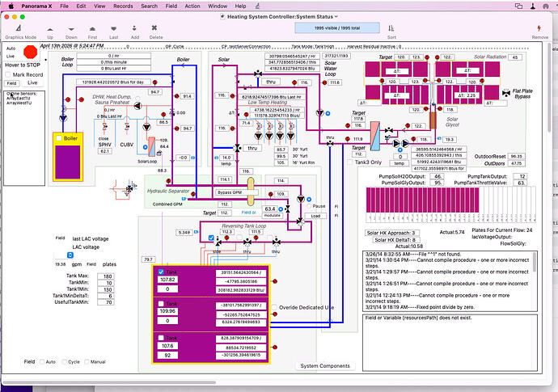Click the temp button in the solar glycol section

point(399,163)
